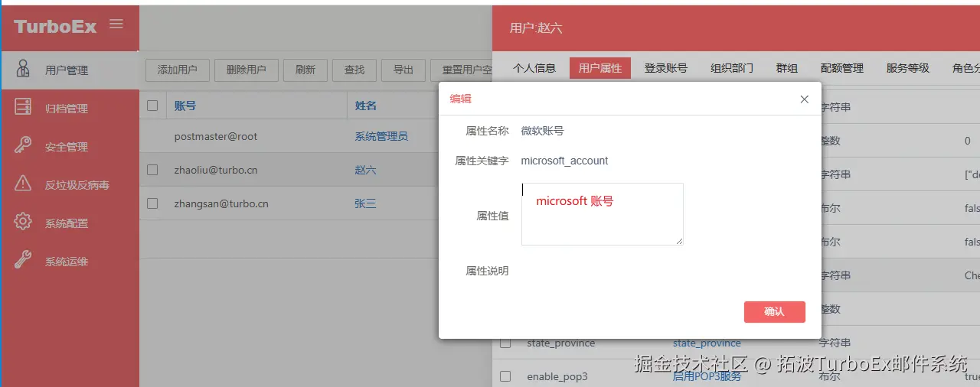
Task: Click the 账号 column header
Action: tap(185, 106)
